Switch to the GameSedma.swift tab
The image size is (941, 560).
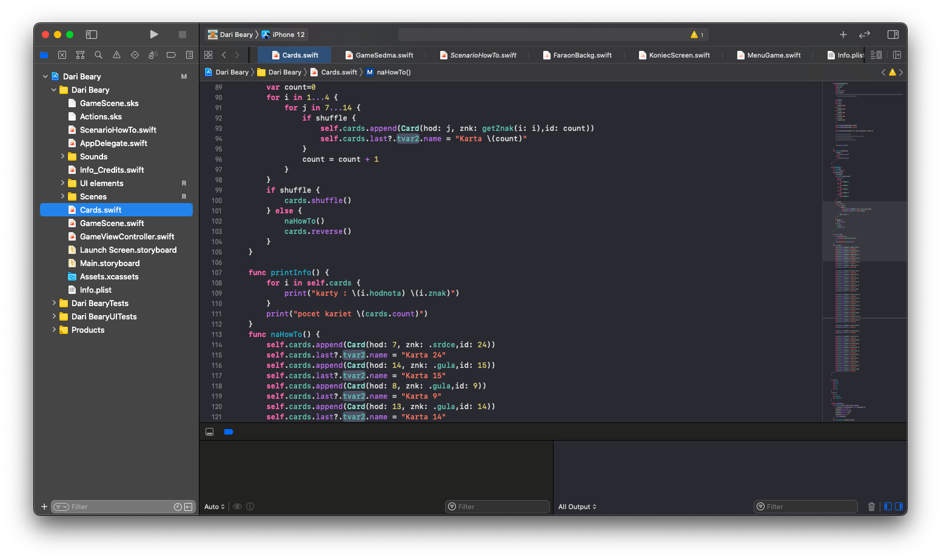click(x=384, y=55)
